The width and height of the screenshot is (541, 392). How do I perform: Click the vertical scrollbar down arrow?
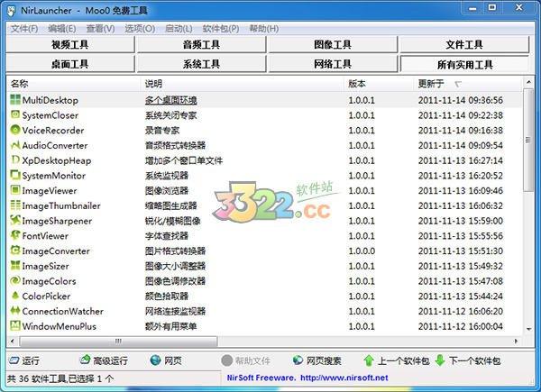528,329
